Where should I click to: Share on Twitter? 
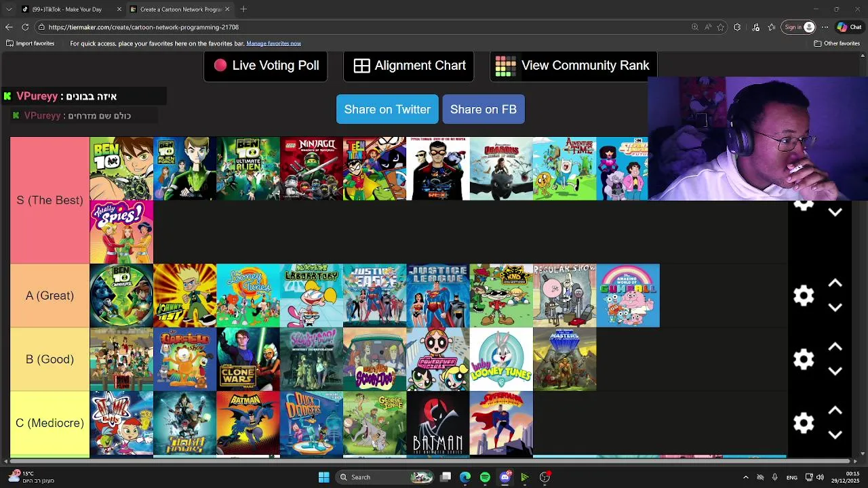(387, 109)
